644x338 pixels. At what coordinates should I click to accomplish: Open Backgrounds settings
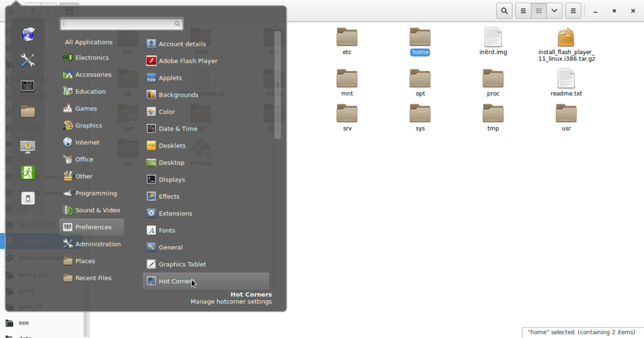point(206,95)
